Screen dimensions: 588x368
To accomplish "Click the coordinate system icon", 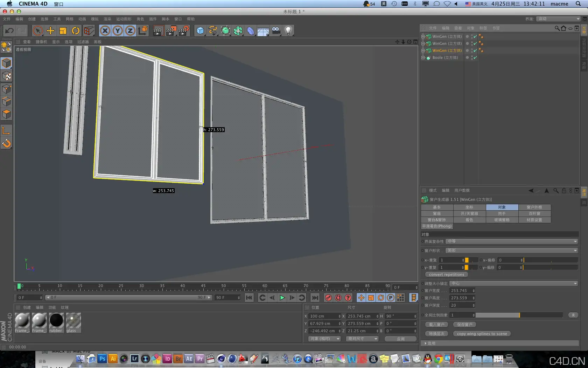I will tap(143, 31).
